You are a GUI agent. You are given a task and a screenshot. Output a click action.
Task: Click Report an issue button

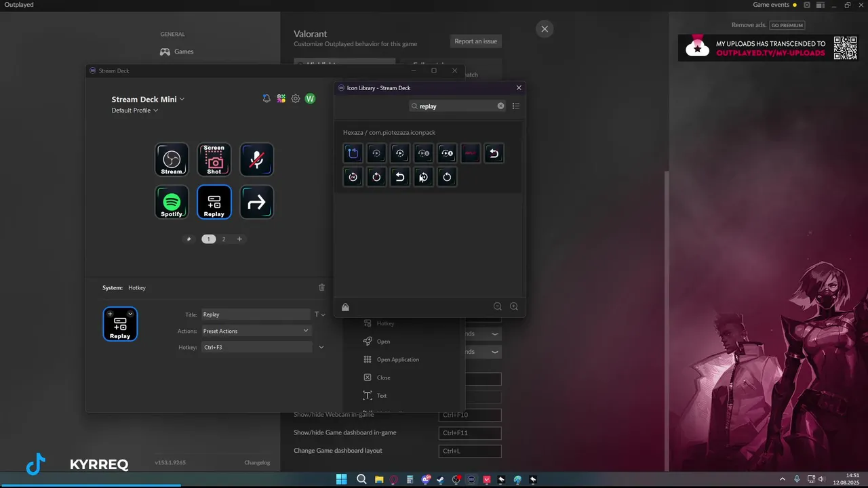[475, 41]
